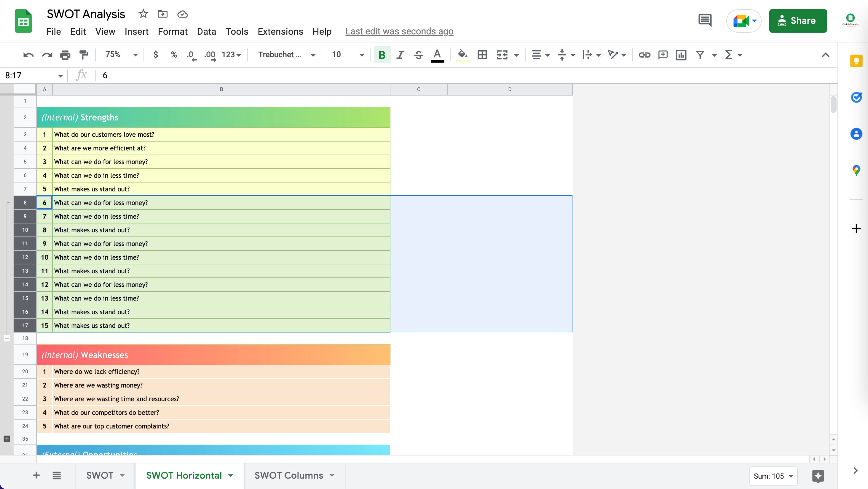
Task: Apply strikethrough formatting
Action: tap(419, 55)
